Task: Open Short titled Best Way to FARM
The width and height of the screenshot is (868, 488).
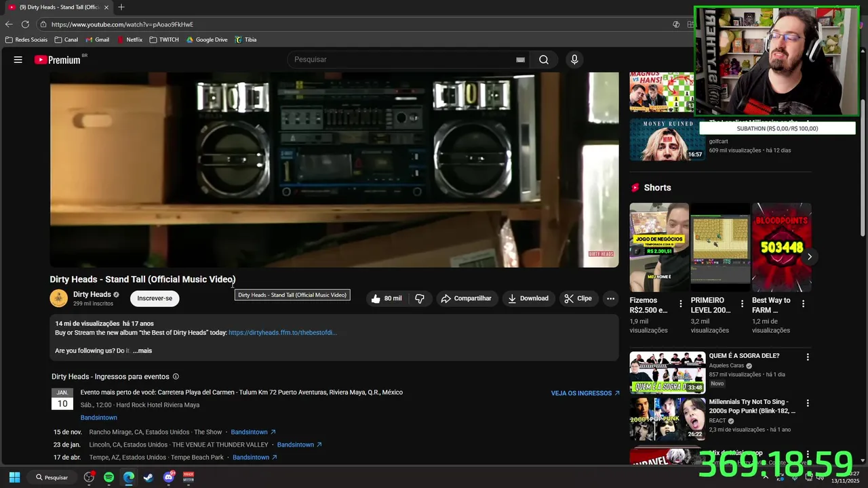Action: 781,247
